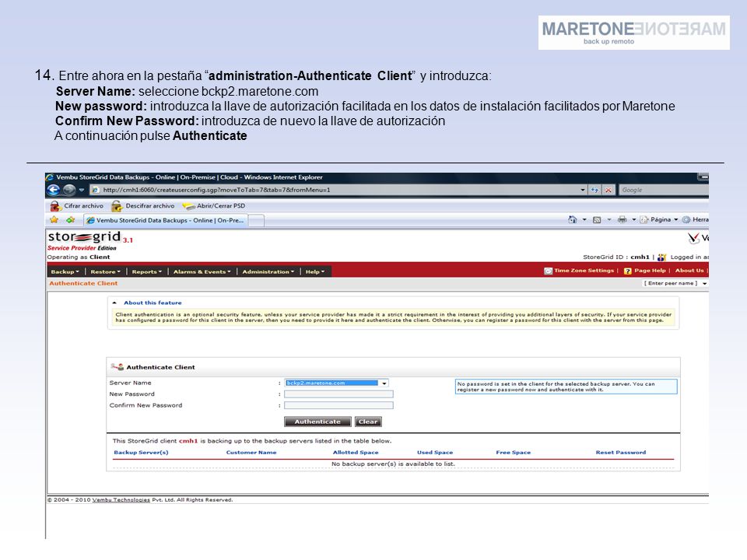Click the cmh1 client name in red

tap(188, 441)
